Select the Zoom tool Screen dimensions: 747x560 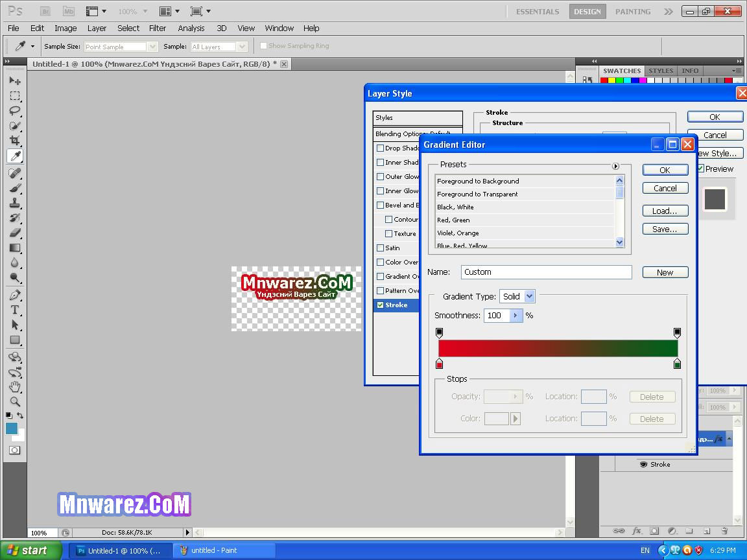15,401
